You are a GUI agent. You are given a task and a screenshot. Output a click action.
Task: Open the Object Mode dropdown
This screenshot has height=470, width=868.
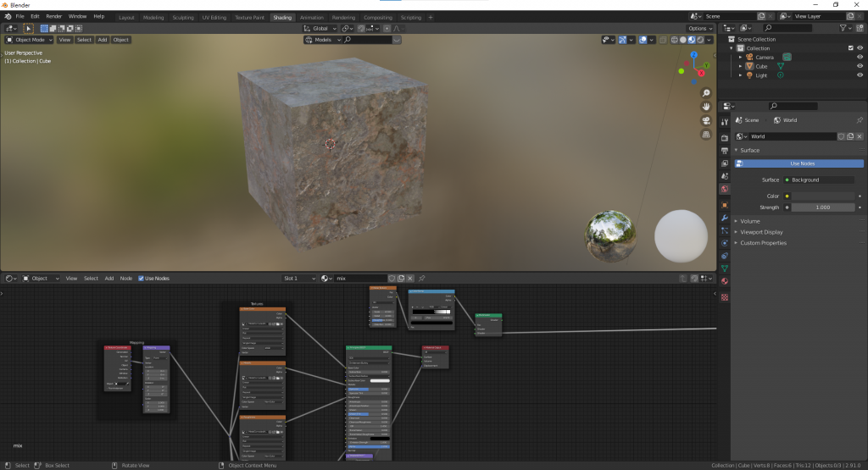click(29, 40)
